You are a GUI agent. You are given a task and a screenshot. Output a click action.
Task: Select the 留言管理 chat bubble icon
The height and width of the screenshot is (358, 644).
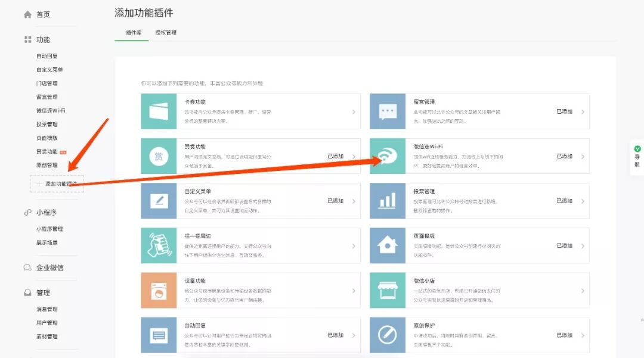point(388,111)
